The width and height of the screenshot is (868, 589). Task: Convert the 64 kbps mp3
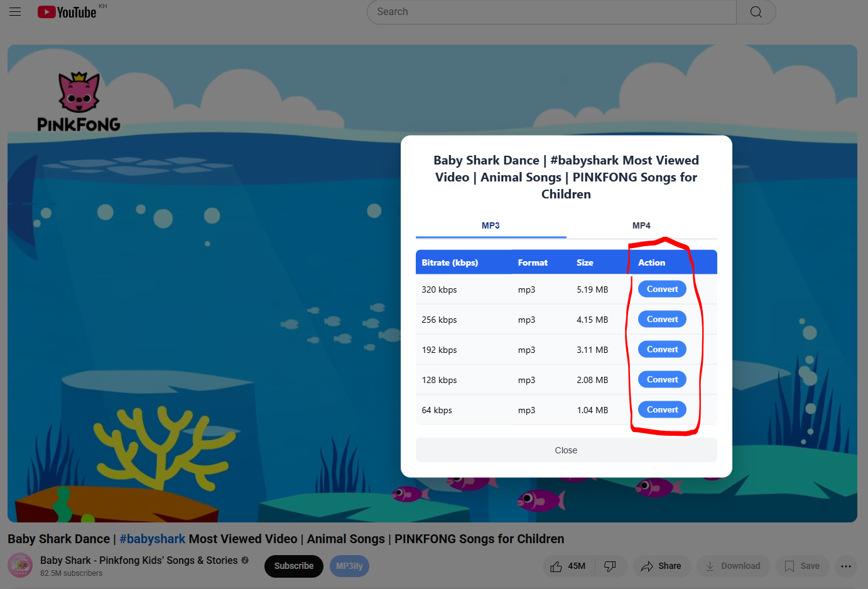[x=662, y=409]
